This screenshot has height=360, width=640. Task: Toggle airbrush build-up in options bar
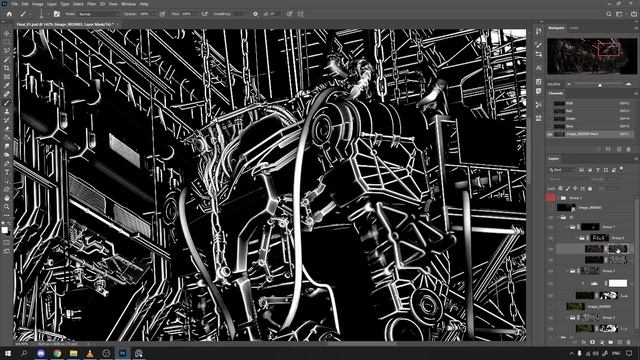(204, 14)
